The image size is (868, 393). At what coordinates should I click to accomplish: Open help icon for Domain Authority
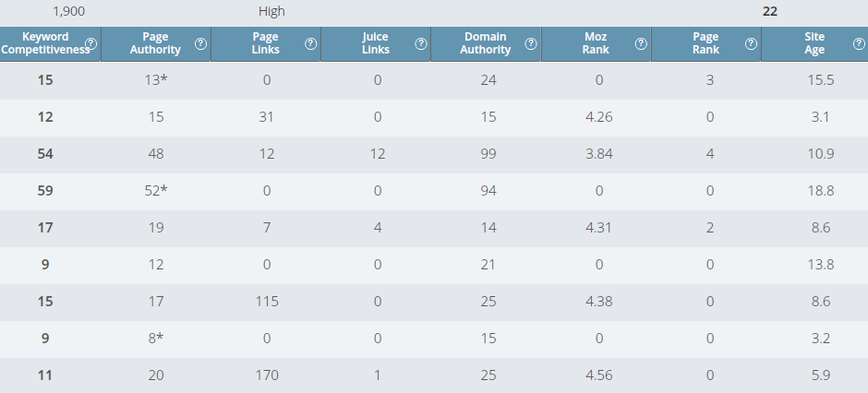click(532, 43)
